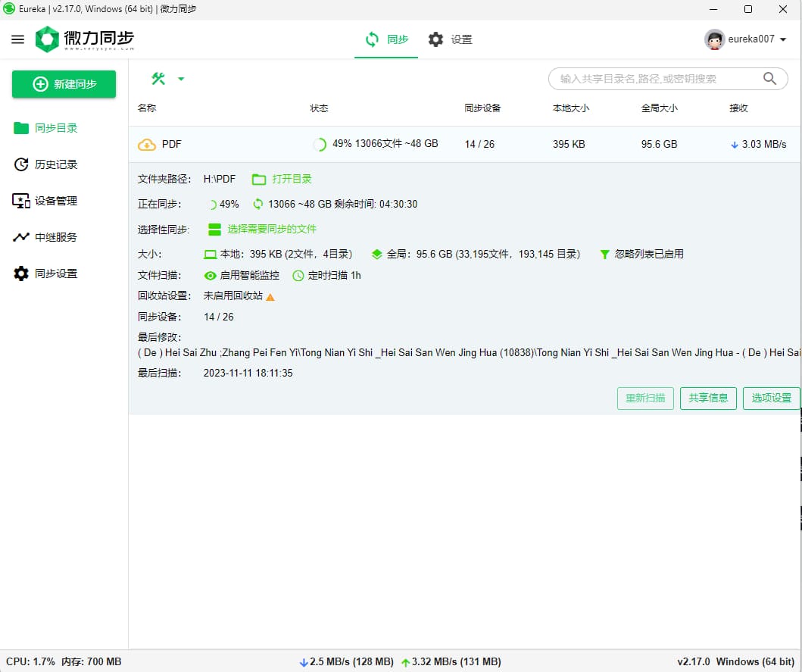Image resolution: width=802 pixels, height=672 pixels.
Task: Click 选择需要同步的文件 link
Action: (272, 230)
